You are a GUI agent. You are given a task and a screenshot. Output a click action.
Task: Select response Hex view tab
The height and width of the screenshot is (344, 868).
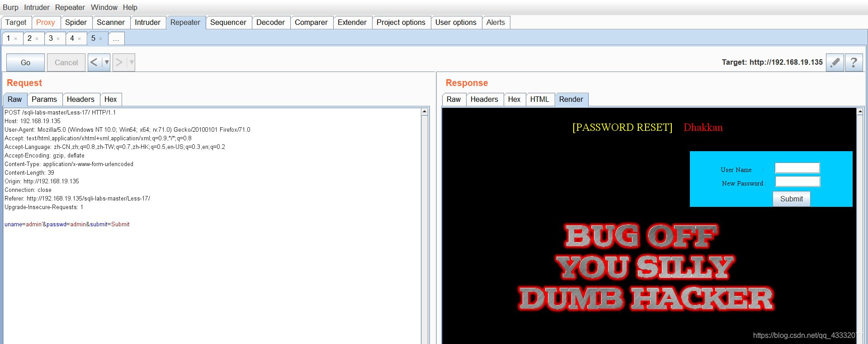[514, 100]
